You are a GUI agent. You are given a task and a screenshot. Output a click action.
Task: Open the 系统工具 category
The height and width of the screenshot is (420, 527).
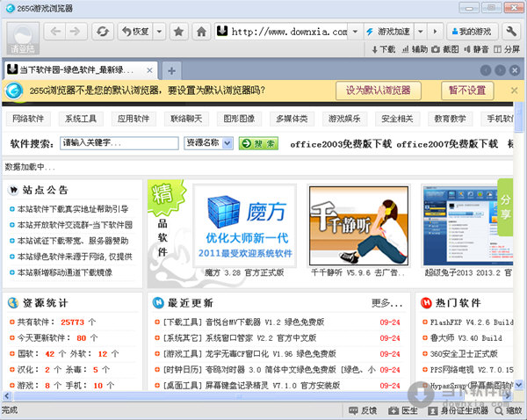(x=81, y=119)
